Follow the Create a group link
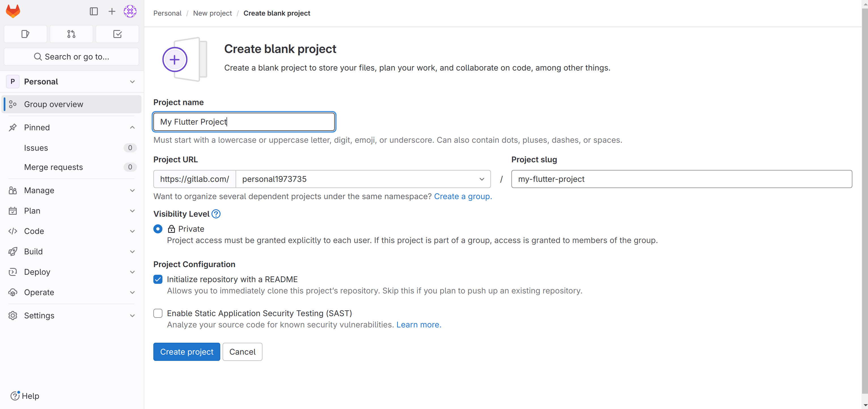 click(x=463, y=197)
